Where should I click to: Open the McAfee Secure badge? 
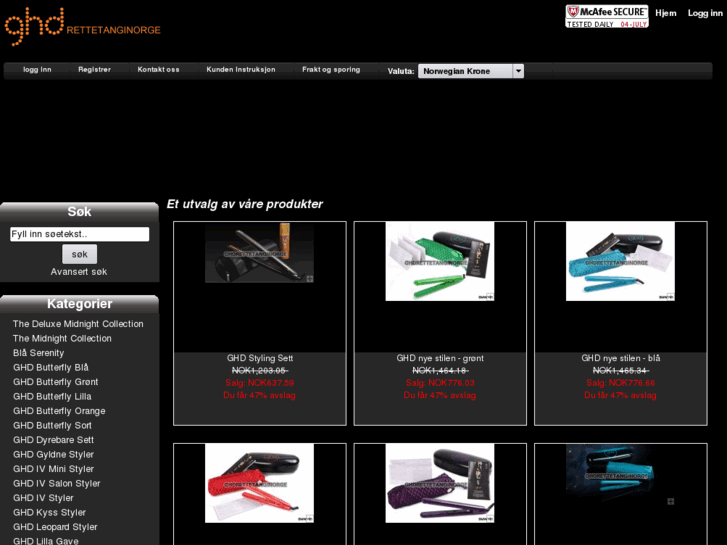[606, 16]
